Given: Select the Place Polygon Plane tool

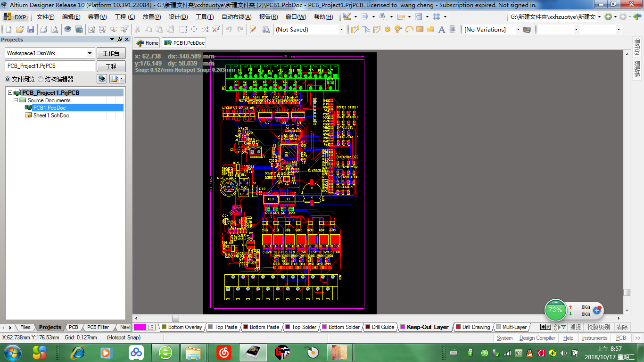Looking at the screenshot, I should point(431,29).
